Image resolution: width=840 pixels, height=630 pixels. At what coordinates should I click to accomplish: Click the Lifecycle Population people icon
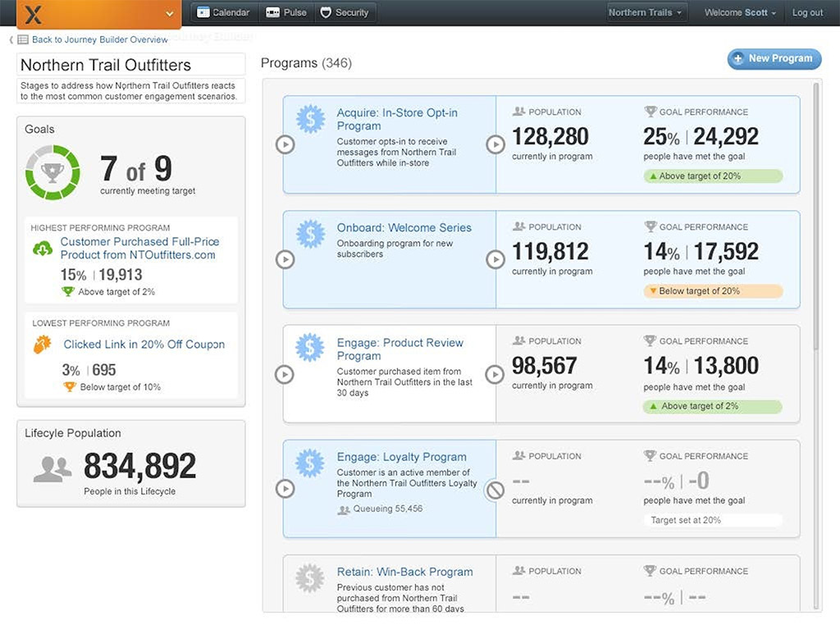pos(52,469)
